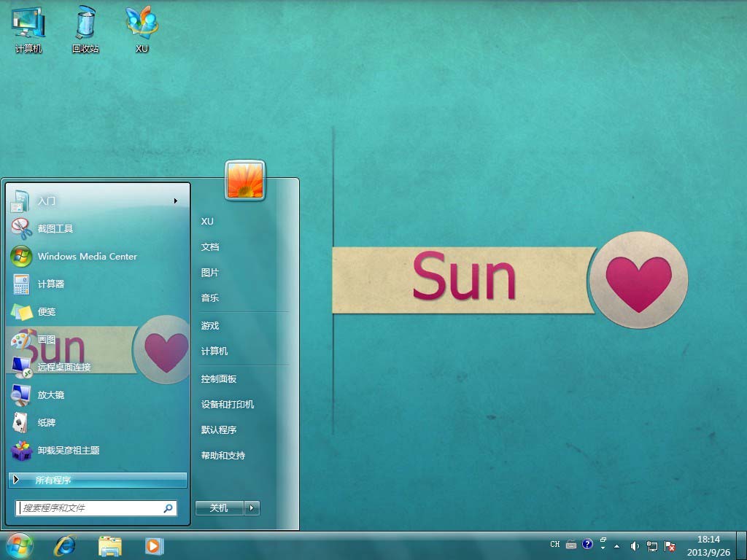
Task: Click the user account picture thumbnail
Action: [x=245, y=180]
